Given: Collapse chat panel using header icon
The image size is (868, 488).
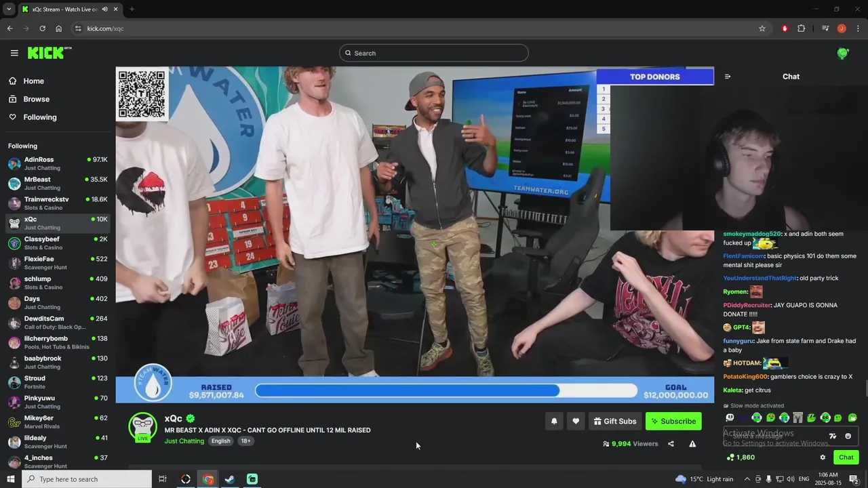Looking at the screenshot, I should pyautogui.click(x=728, y=77).
